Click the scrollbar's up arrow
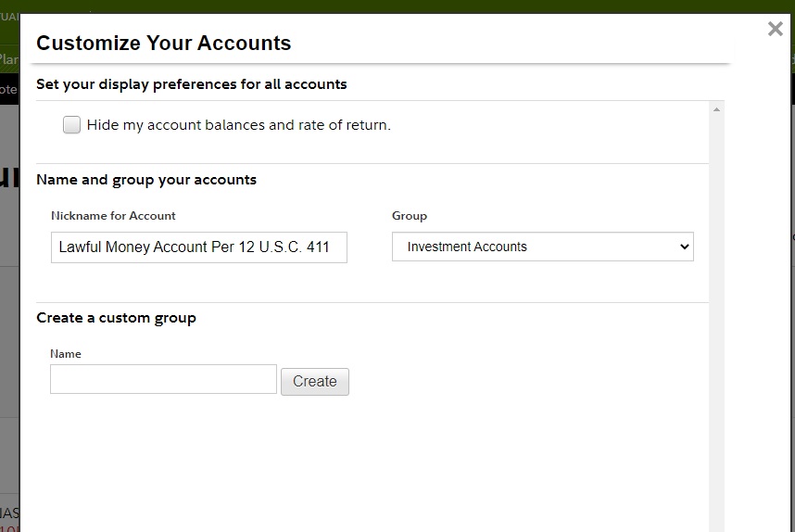The width and height of the screenshot is (795, 532). (716, 109)
